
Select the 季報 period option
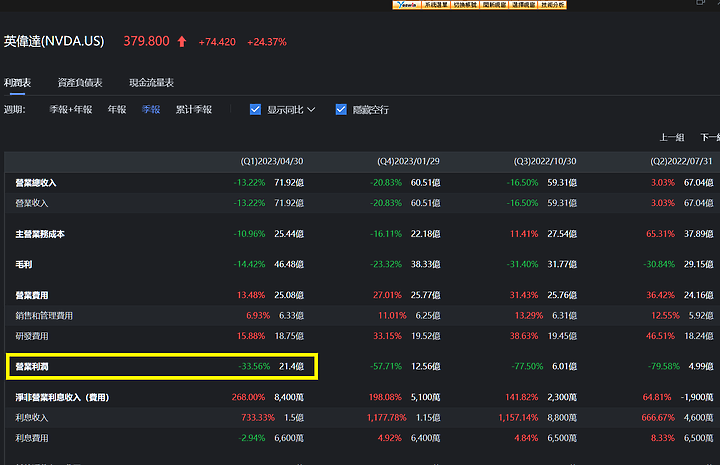click(151, 110)
